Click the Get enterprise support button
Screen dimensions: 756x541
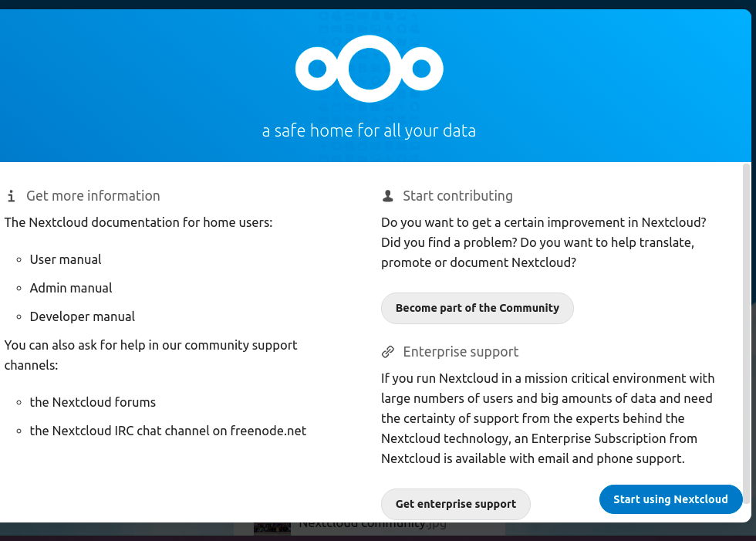[x=456, y=504]
